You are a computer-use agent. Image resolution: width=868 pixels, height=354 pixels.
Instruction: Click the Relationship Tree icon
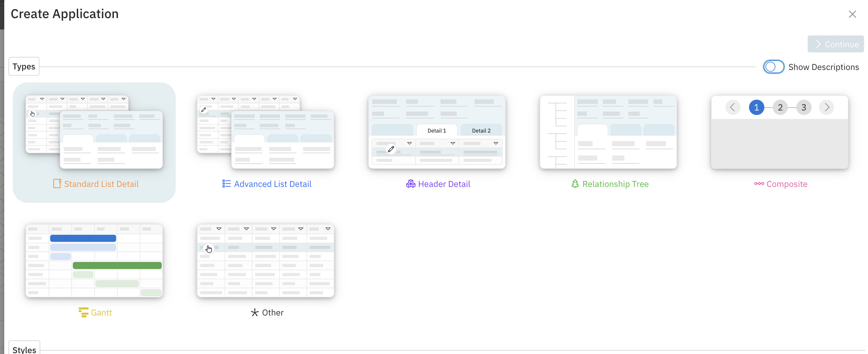(575, 184)
